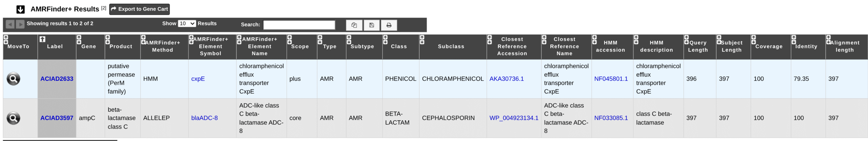The height and width of the screenshot is (141, 868).
Task: Copy table to clipboard icon
Action: 354,25
